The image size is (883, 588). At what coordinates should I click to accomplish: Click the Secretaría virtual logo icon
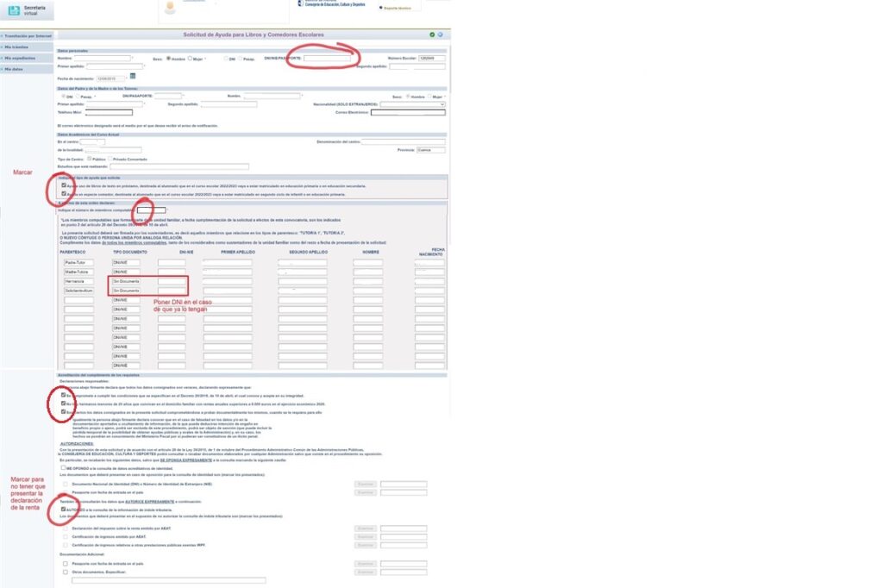click(14, 10)
